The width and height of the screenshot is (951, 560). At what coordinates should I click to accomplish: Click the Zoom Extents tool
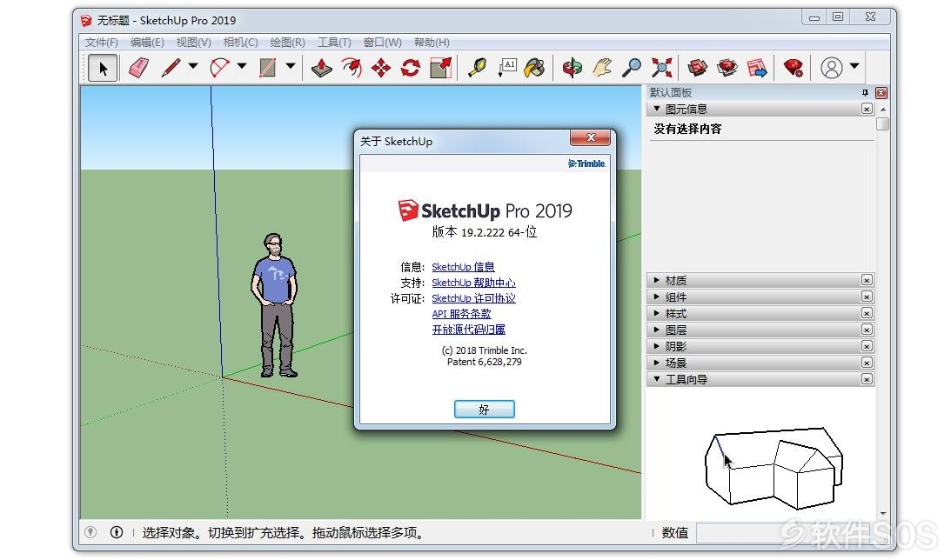click(661, 67)
